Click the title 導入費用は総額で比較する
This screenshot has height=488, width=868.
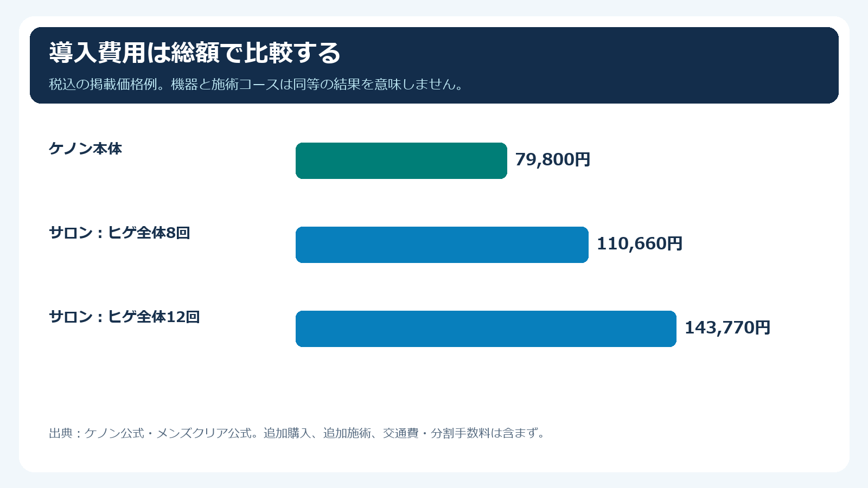click(195, 53)
